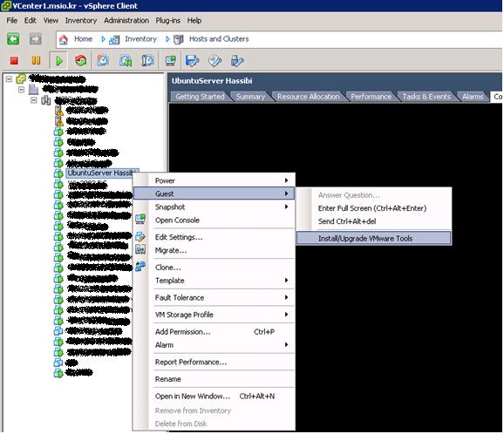Click the Home breadcrumb link
The image size is (504, 434).
coord(83,39)
